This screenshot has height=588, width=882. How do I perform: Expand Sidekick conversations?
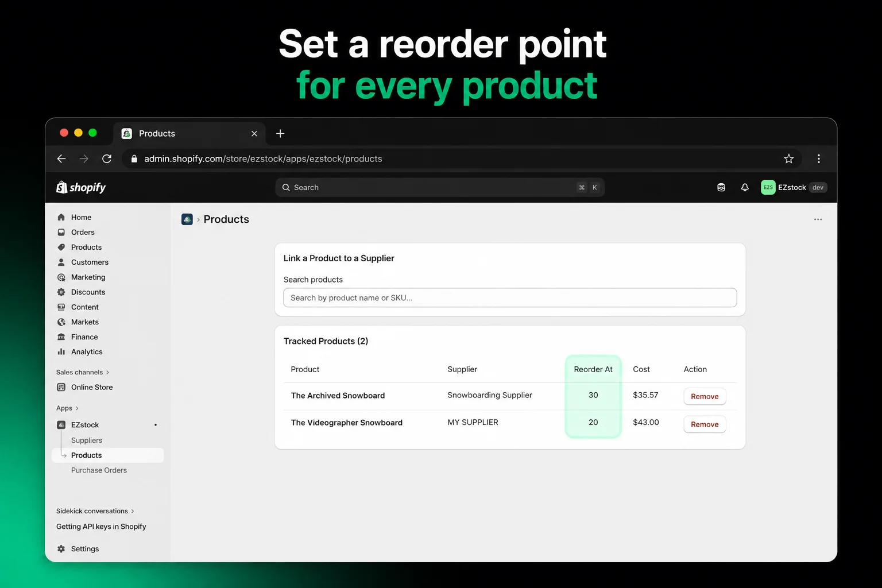pos(95,511)
